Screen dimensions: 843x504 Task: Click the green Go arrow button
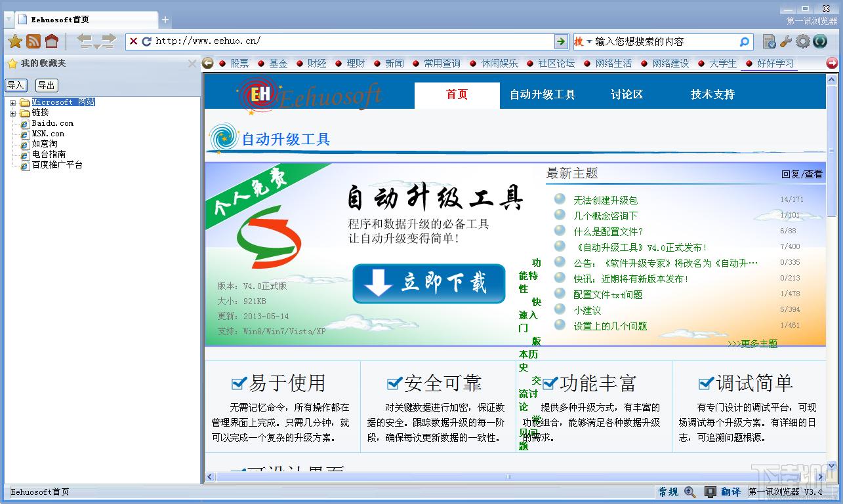point(561,41)
